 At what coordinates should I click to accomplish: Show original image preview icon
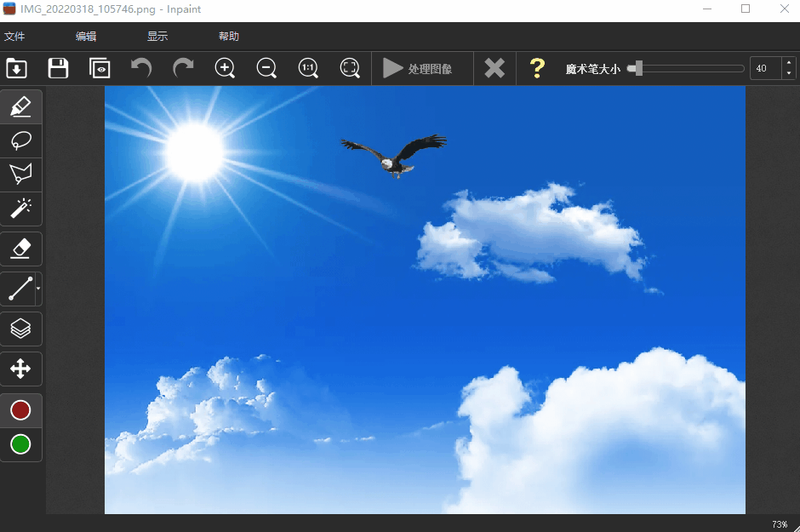coord(100,68)
